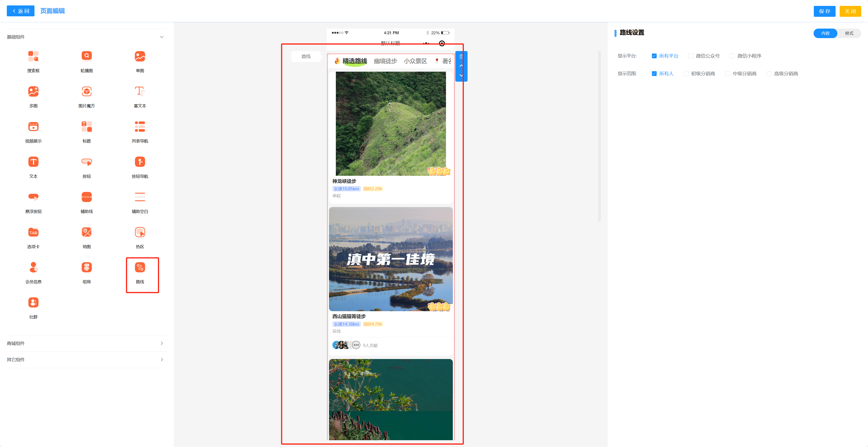868x447 pixels.
Task: Check the 微信小程序 checkbox
Action: coord(732,56)
